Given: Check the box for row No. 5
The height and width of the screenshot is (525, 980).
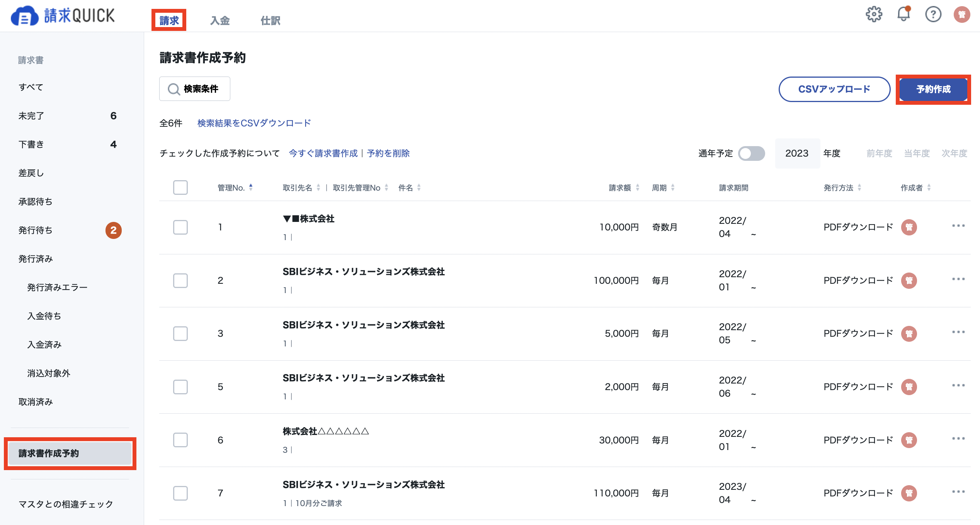Looking at the screenshot, I should pyautogui.click(x=180, y=387).
